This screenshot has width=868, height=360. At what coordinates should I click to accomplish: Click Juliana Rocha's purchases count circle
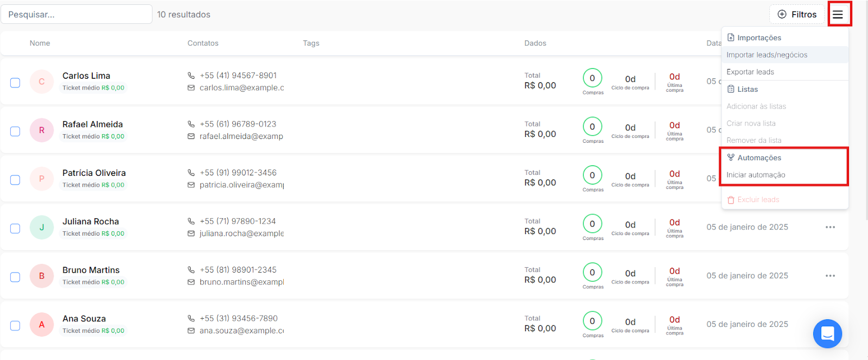pyautogui.click(x=592, y=224)
